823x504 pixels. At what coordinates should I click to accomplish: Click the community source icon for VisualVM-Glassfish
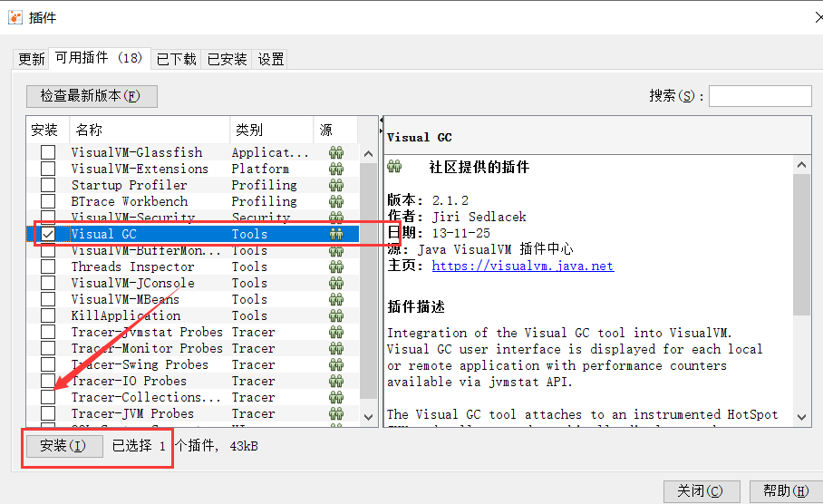(336, 153)
